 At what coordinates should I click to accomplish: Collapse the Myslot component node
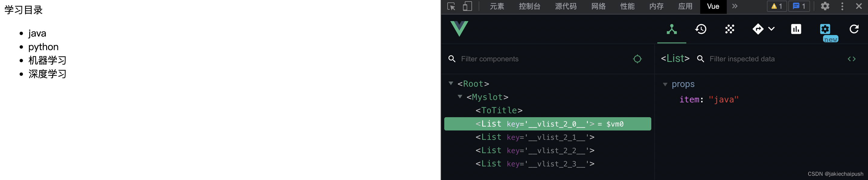[x=460, y=97]
